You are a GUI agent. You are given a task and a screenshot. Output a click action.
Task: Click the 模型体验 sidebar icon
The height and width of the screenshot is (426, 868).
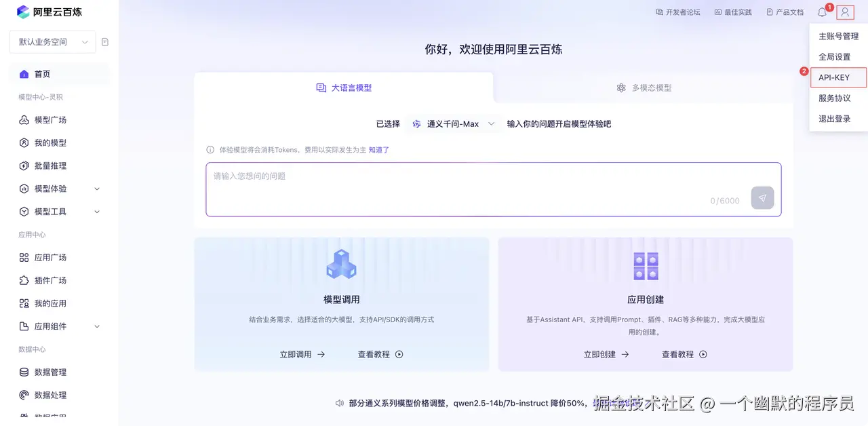coord(24,189)
